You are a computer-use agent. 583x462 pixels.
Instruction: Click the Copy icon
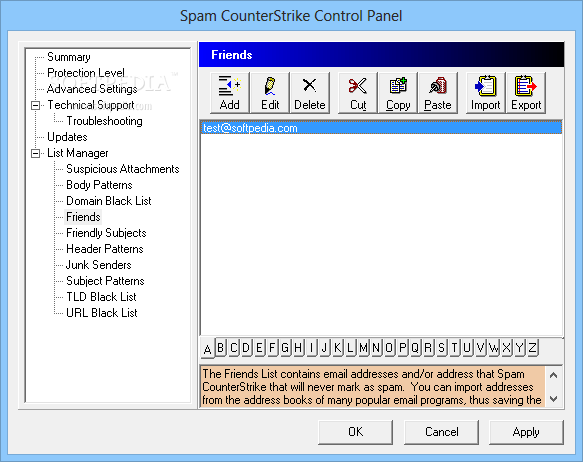(398, 93)
